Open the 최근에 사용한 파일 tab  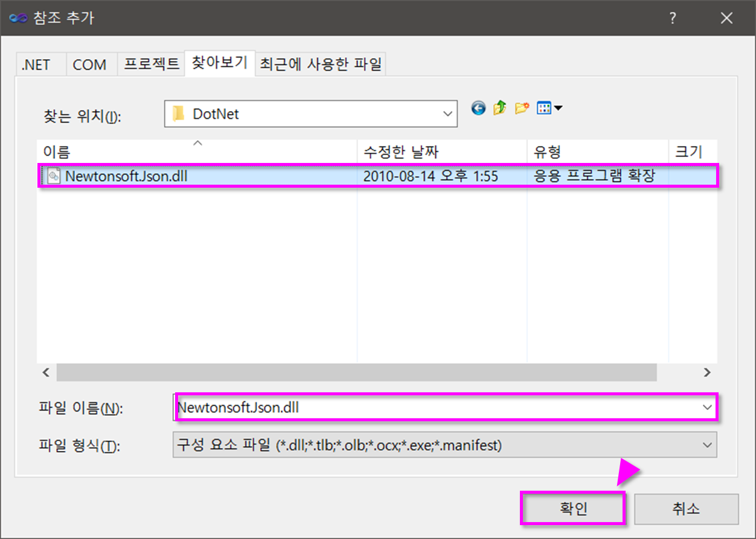(321, 64)
